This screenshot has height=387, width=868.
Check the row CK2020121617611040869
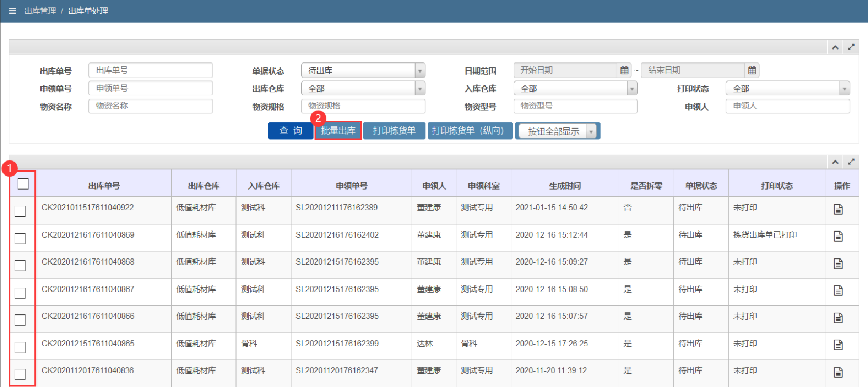(20, 239)
